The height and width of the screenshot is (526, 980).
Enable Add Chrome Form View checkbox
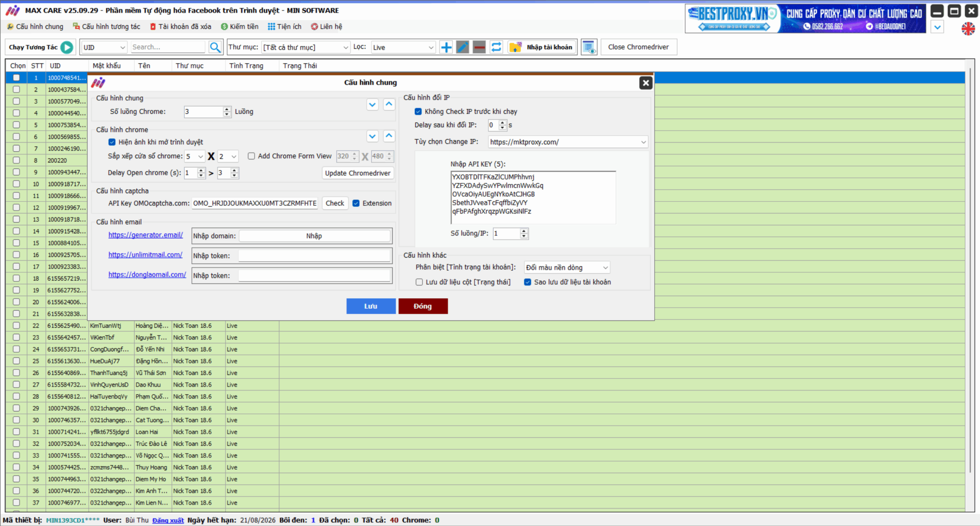pos(251,156)
